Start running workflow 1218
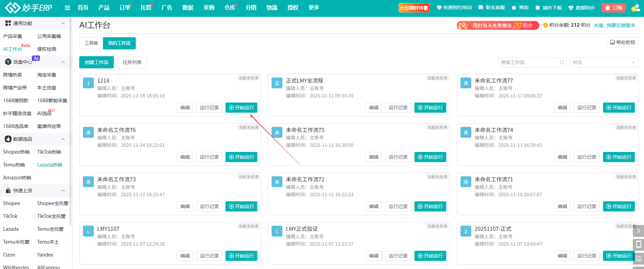This screenshot has height=269, width=644. coord(241,108)
